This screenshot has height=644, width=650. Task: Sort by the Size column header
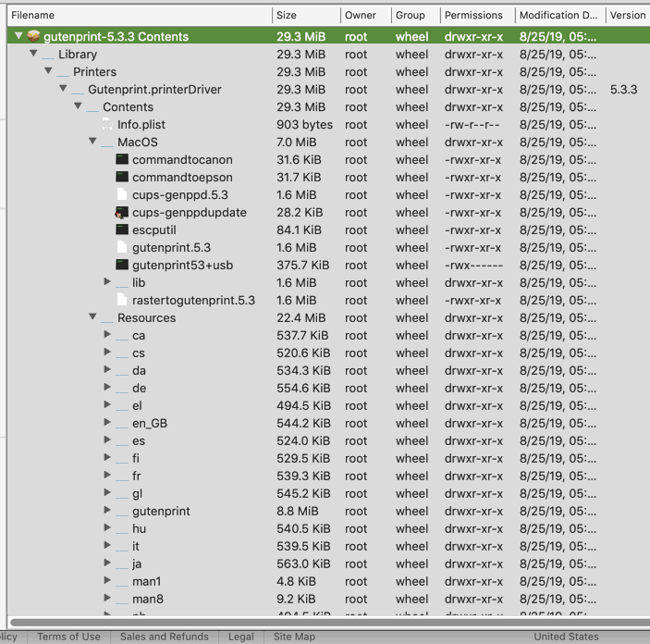pyautogui.click(x=306, y=15)
